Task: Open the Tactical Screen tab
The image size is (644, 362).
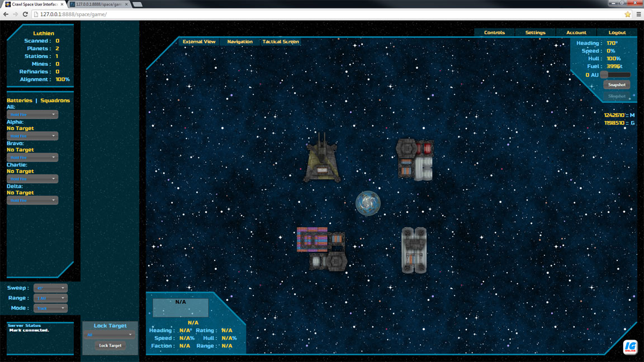Action: tap(281, 42)
